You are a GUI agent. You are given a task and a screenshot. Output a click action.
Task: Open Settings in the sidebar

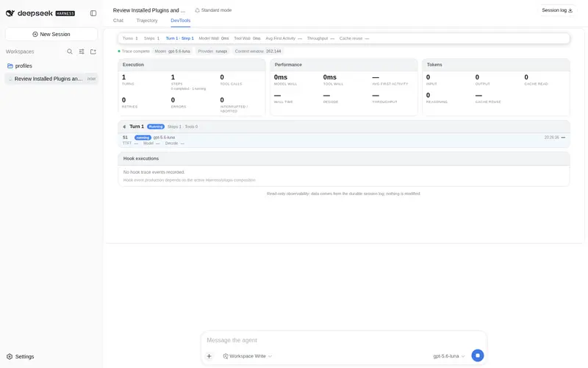pos(21,356)
